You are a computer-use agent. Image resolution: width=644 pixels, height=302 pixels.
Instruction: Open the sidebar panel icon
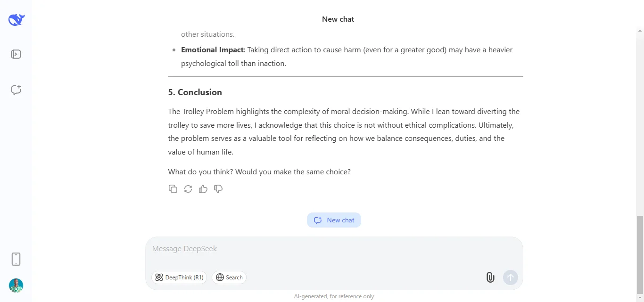[16, 54]
